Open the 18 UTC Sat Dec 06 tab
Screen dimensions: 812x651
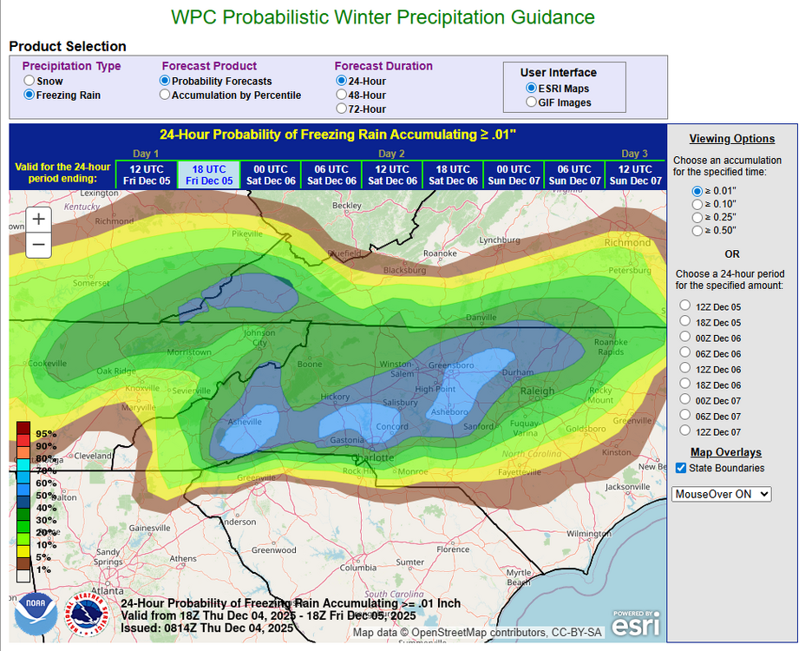pyautogui.click(x=453, y=174)
